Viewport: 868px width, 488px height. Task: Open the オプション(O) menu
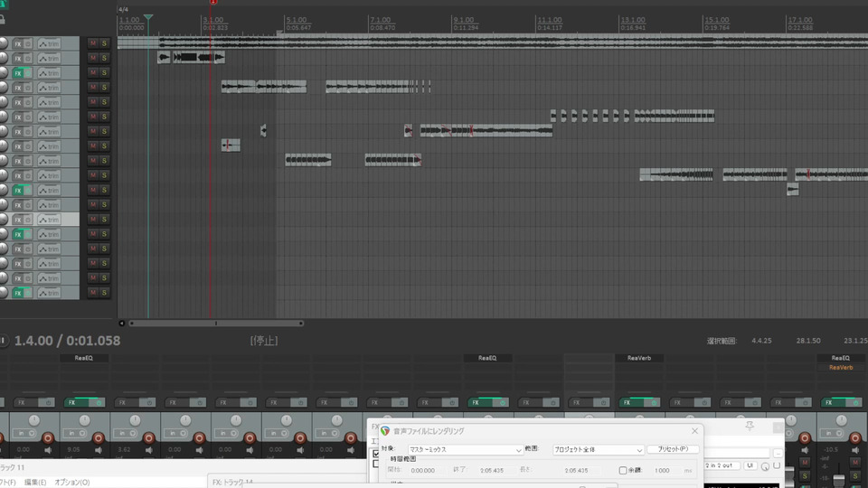click(72, 483)
